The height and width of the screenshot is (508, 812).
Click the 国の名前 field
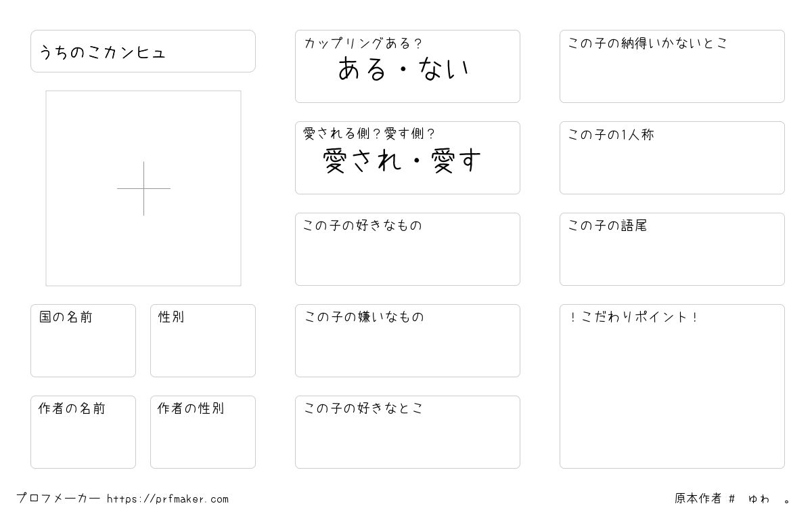tap(83, 341)
